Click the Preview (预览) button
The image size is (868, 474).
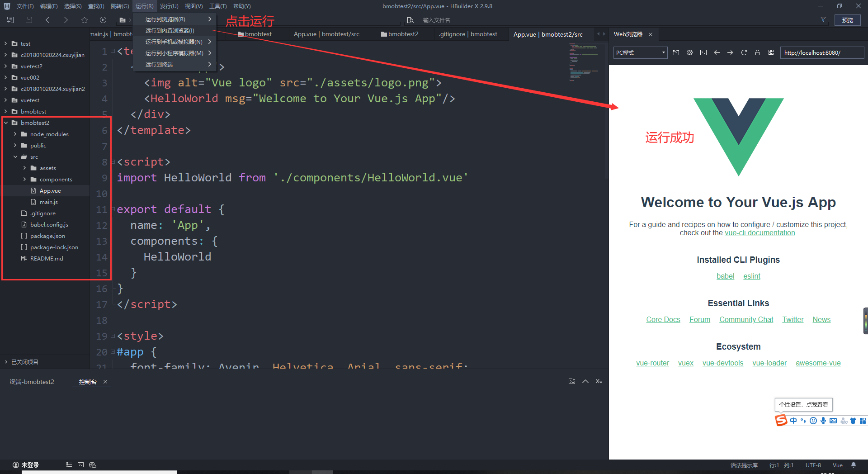coord(848,20)
